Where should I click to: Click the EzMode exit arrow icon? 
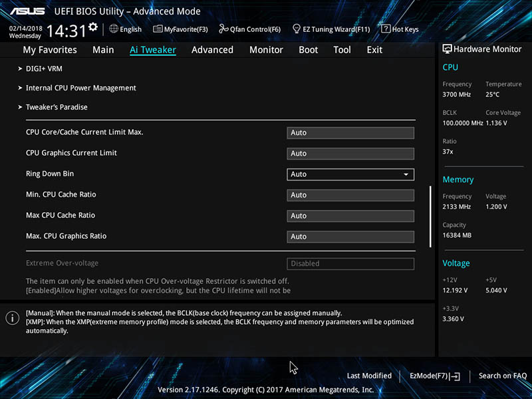click(456, 376)
